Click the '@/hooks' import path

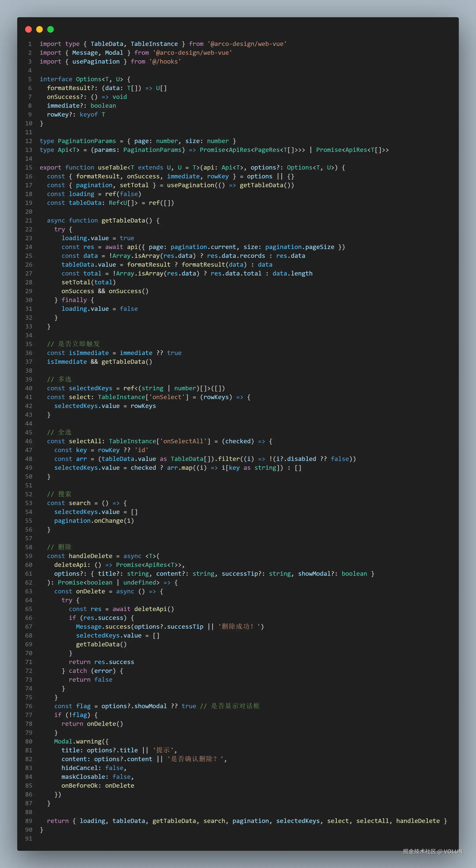point(165,61)
